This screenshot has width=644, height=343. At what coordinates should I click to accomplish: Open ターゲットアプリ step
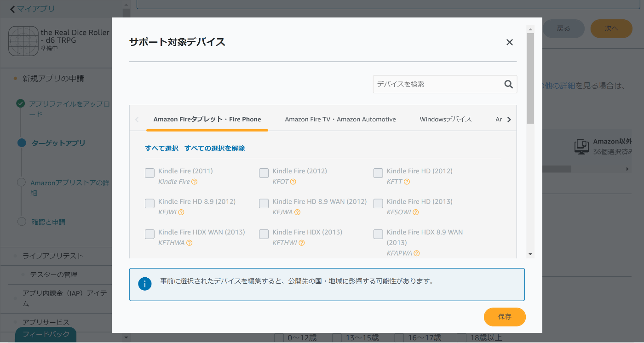pyautogui.click(x=58, y=143)
